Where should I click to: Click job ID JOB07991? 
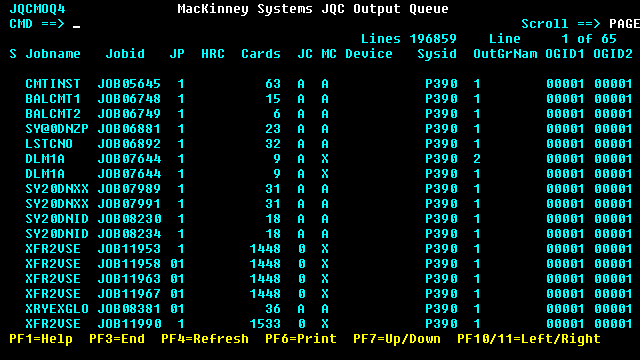coord(129,204)
